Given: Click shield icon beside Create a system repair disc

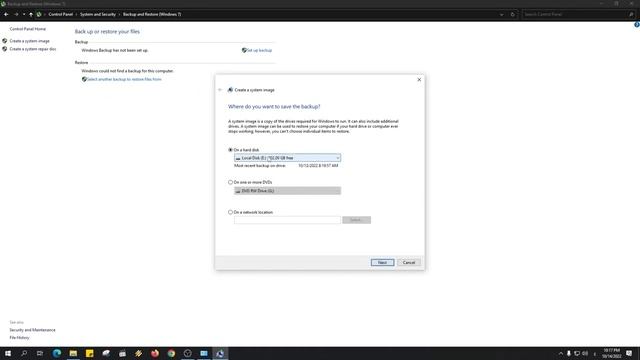Looking at the screenshot, I should (x=4, y=49).
